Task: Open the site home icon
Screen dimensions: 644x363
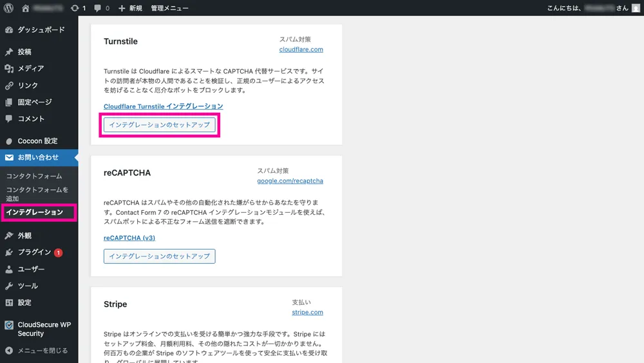Action: (26, 8)
